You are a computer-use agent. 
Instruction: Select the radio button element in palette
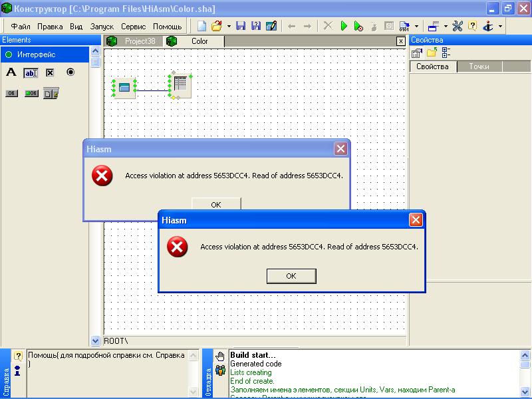70,72
